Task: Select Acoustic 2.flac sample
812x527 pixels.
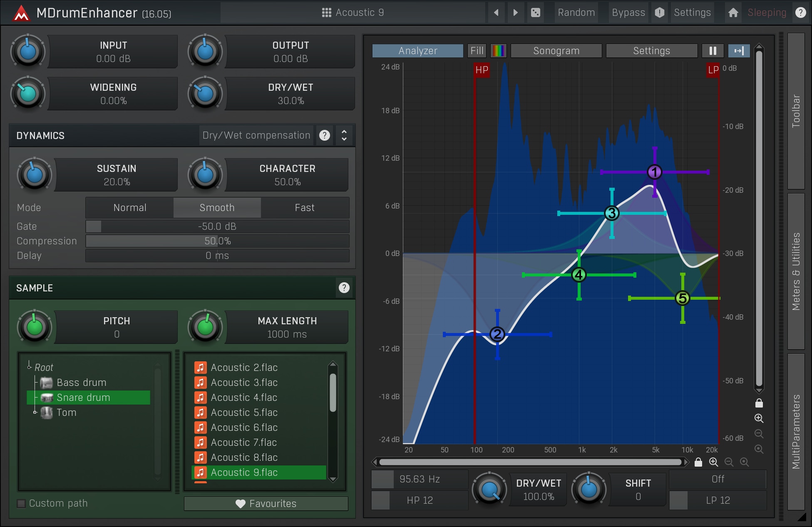Action: (x=259, y=368)
